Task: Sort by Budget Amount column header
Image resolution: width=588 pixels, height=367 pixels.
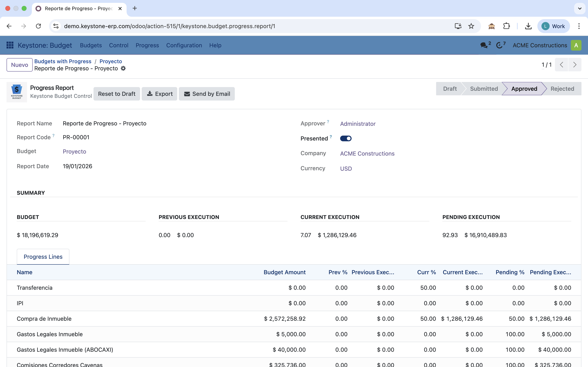Action: coord(285,272)
